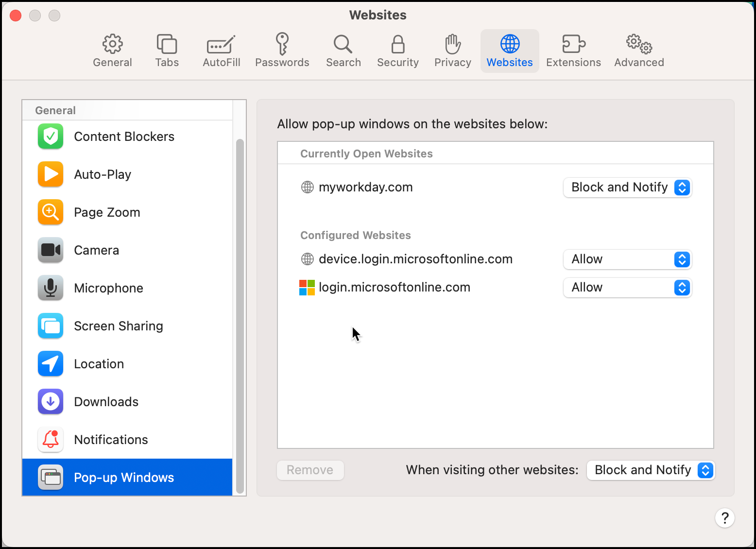Viewport: 756px width, 549px height.
Task: Click the Remove button
Action: (x=310, y=470)
